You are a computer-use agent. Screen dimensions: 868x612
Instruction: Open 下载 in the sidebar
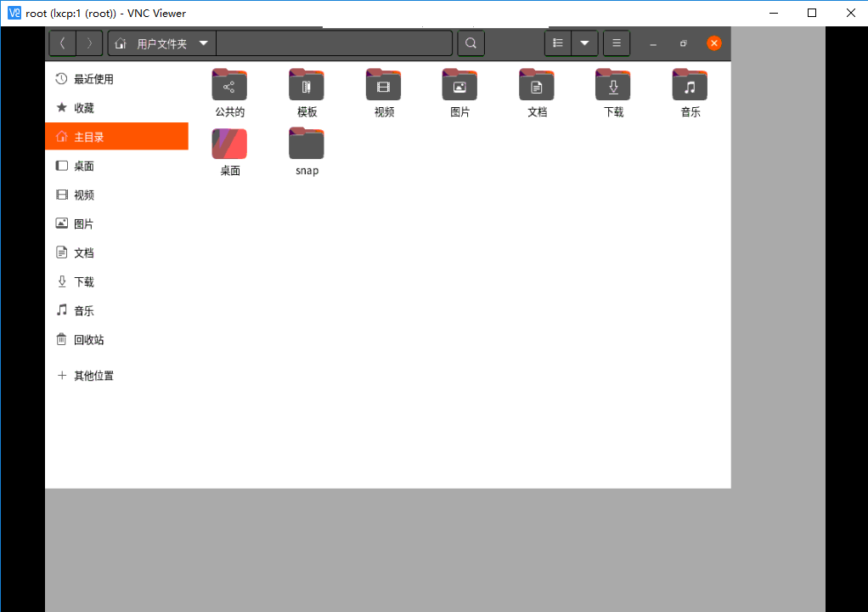point(117,282)
